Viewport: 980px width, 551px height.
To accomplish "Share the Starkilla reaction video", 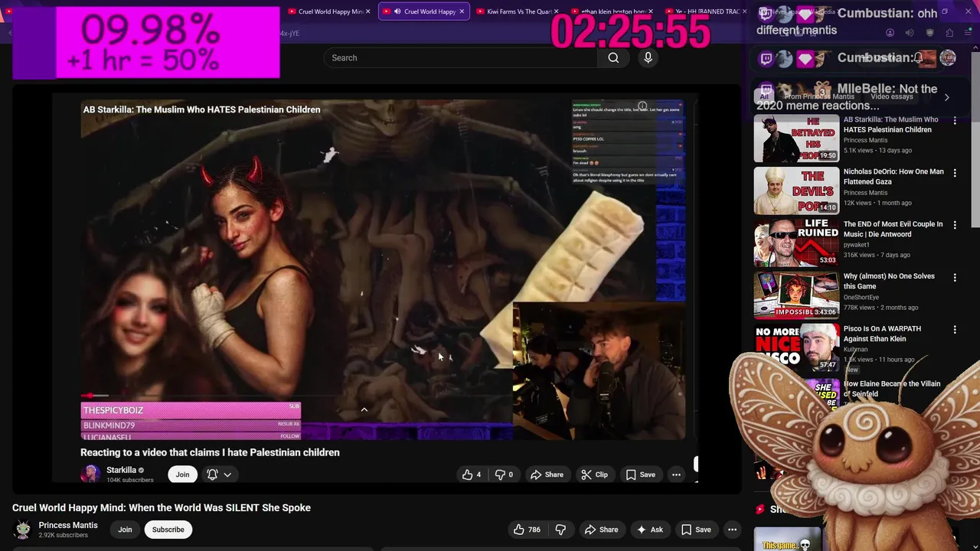I will pyautogui.click(x=547, y=474).
